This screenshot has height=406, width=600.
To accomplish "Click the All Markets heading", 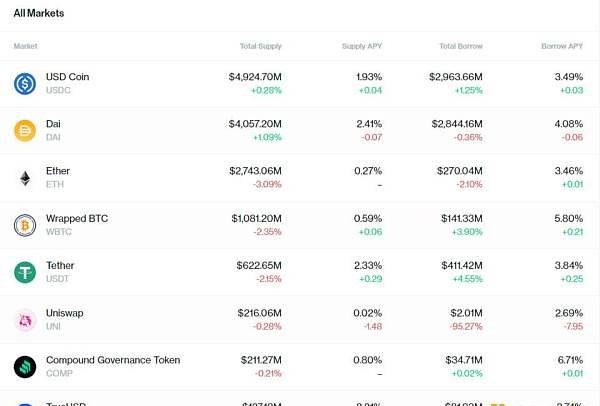I will pyautogui.click(x=39, y=13).
